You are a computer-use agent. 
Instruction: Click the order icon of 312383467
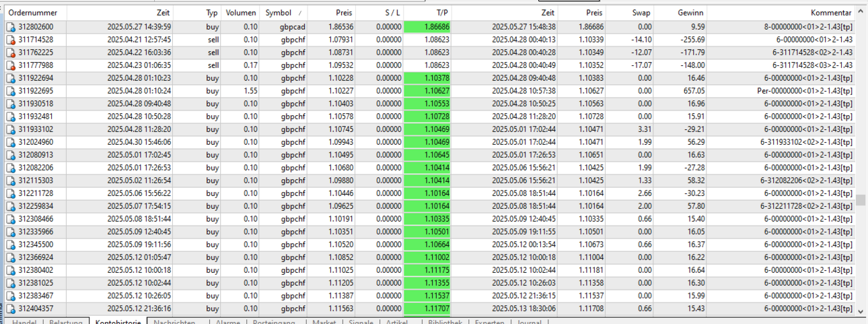[x=11, y=296]
